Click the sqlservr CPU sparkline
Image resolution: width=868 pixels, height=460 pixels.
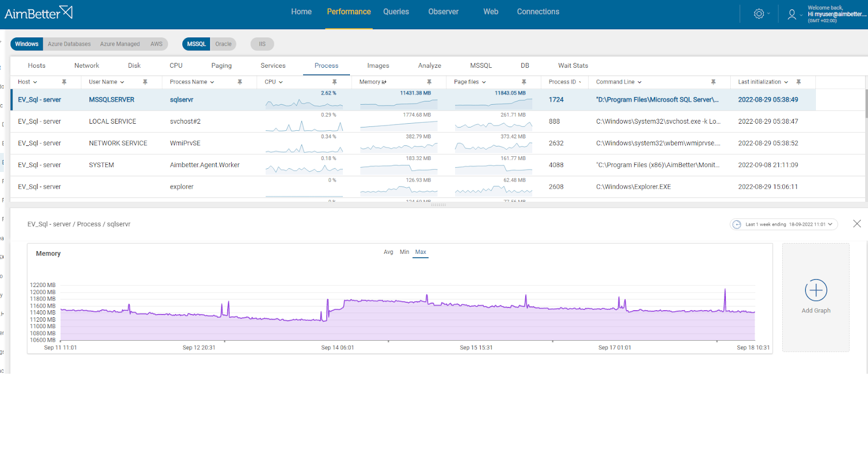click(304, 103)
